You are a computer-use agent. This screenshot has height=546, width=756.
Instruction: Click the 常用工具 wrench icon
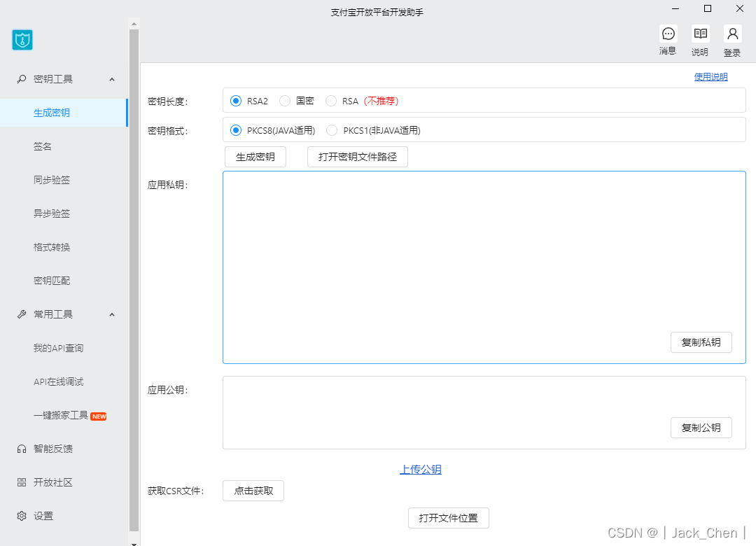coord(22,314)
